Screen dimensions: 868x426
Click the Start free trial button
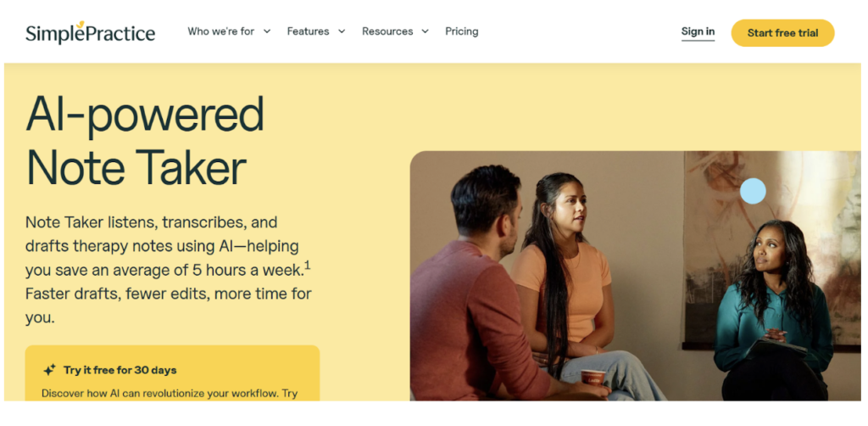[782, 33]
